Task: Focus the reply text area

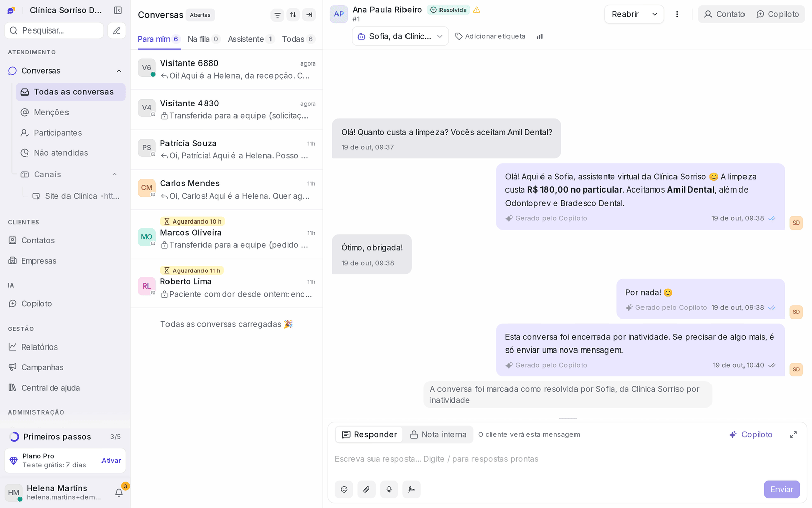Action: pyautogui.click(x=567, y=459)
